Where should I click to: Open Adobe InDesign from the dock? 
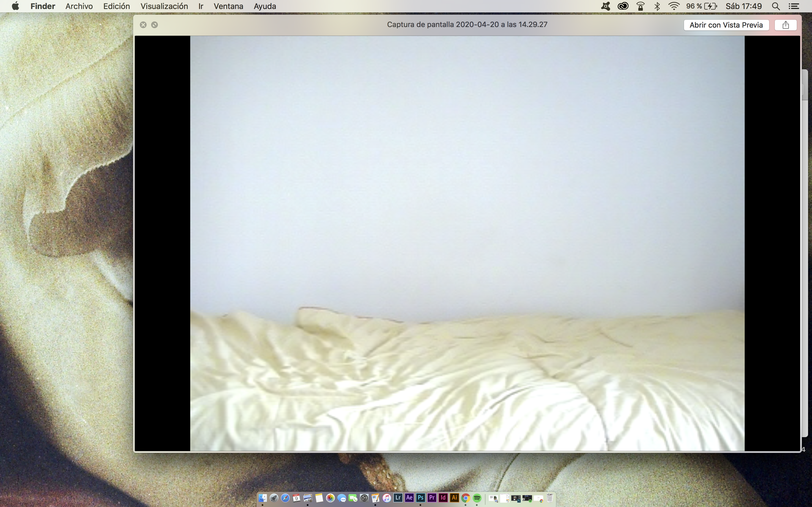tap(443, 498)
